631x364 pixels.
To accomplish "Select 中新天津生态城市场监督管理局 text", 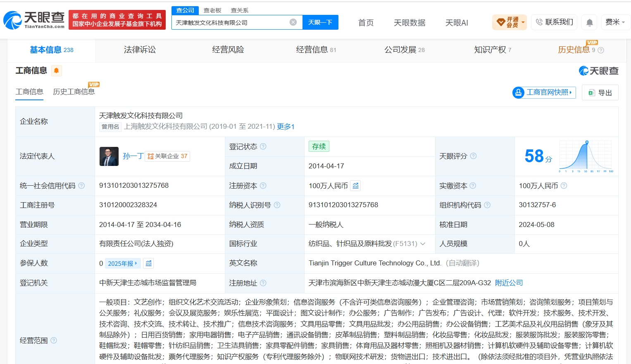I will click(x=148, y=283).
